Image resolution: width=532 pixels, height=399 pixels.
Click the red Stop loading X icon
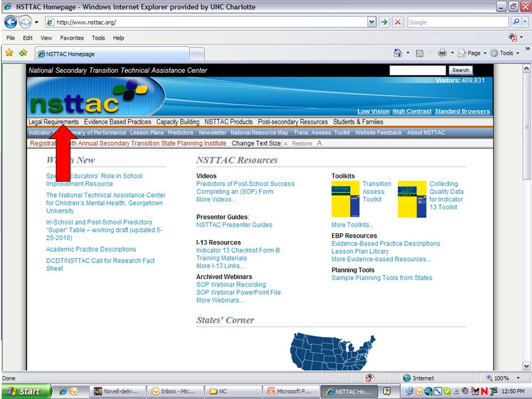[x=398, y=22]
